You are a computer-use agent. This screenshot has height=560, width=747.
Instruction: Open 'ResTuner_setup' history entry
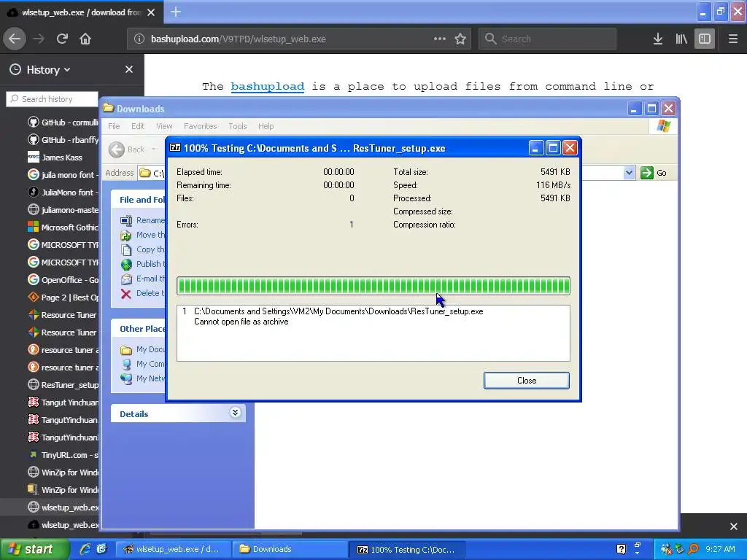pyautogui.click(x=63, y=385)
